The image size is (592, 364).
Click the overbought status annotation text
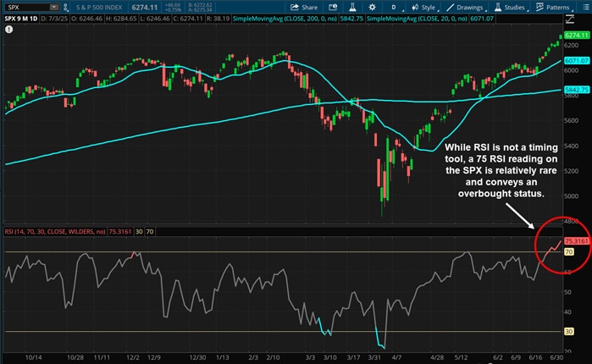click(x=501, y=170)
